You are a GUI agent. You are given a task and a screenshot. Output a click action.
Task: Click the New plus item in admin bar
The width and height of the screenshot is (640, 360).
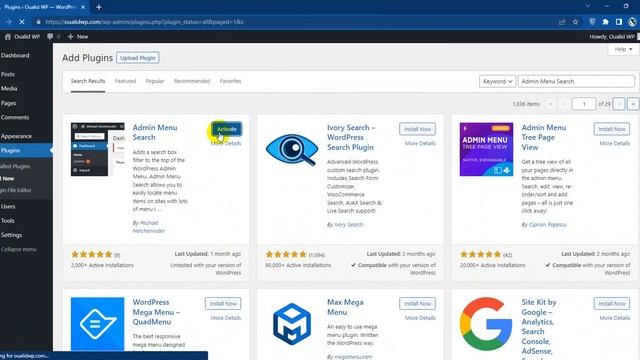78,37
